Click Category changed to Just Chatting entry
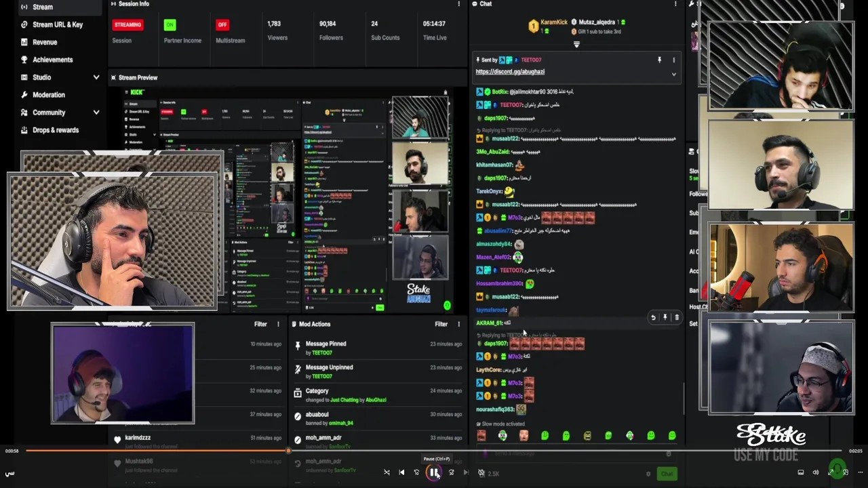This screenshot has width=868, height=488. point(378,395)
